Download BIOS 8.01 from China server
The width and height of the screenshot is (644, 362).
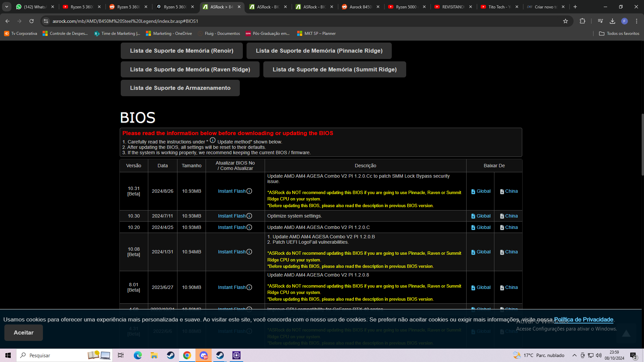(509, 288)
